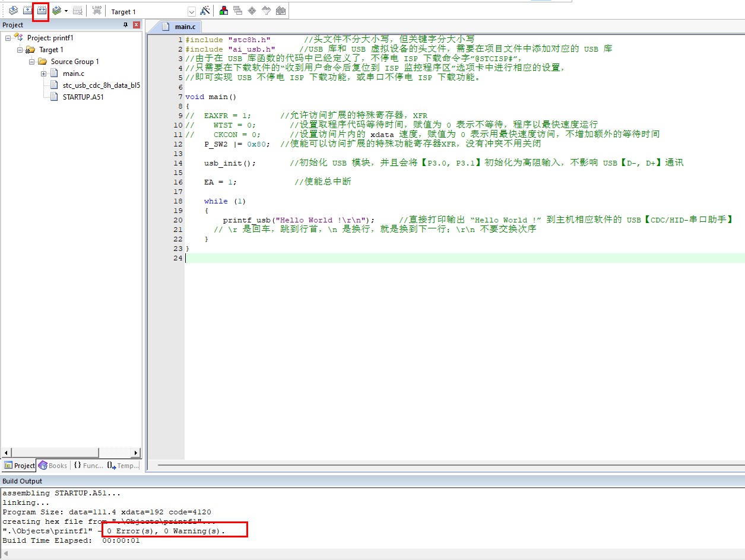Click the Download (LOAD) to flash icon

pos(97,11)
